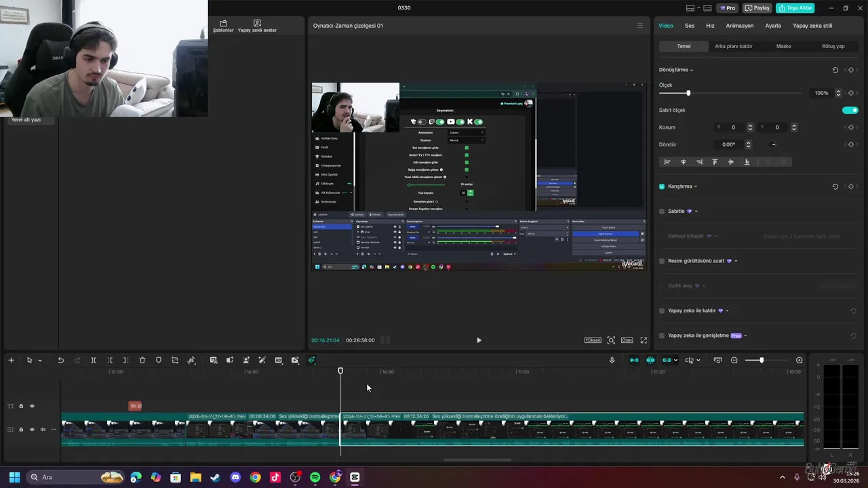Open the Animasyon tab
Screen dimensions: 868x488
click(x=740, y=26)
